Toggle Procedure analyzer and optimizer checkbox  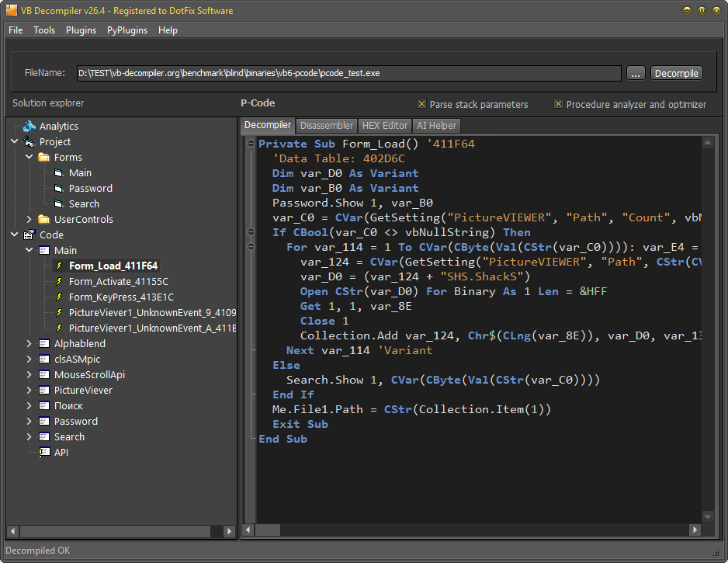click(558, 104)
